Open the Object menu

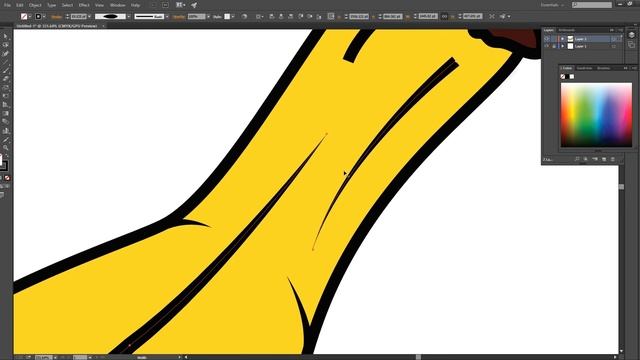35,5
